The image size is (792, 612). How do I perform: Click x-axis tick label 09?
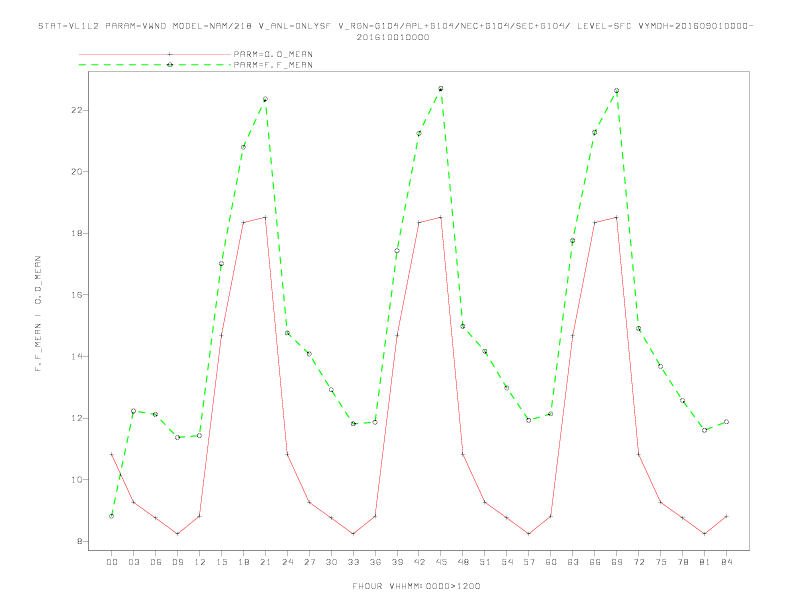177,562
